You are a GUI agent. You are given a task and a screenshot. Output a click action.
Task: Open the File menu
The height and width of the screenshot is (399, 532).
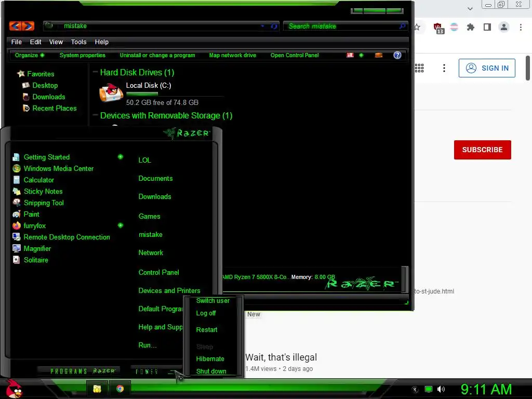pos(16,42)
